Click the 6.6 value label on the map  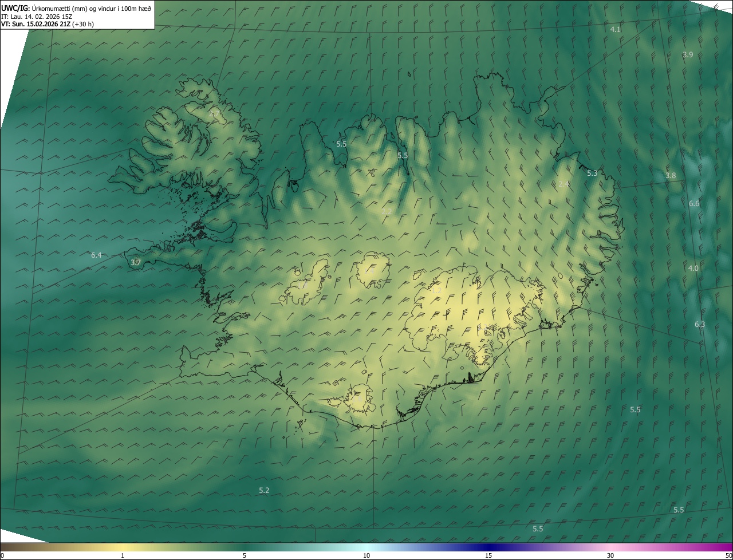coord(694,204)
